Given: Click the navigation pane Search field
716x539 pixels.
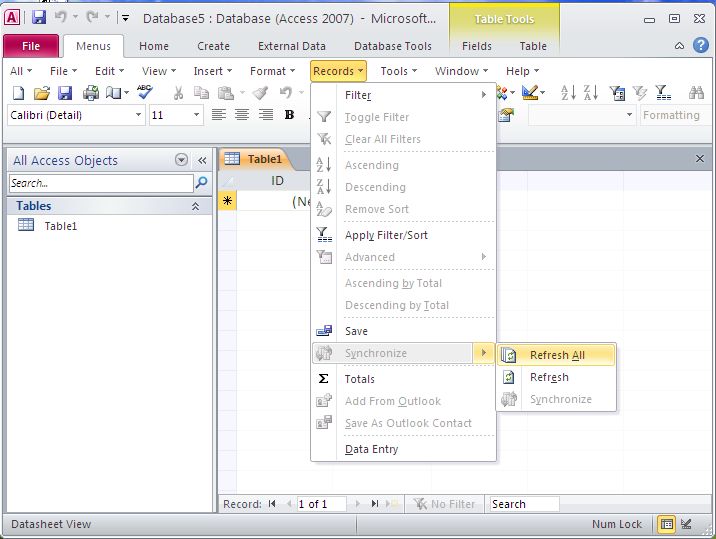Looking at the screenshot, I should (x=101, y=183).
